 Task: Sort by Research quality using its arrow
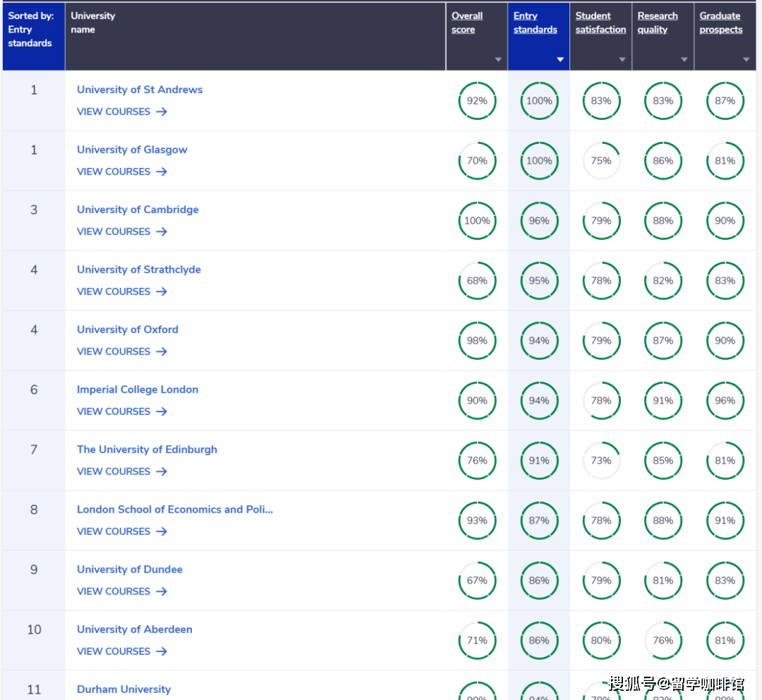point(684,59)
